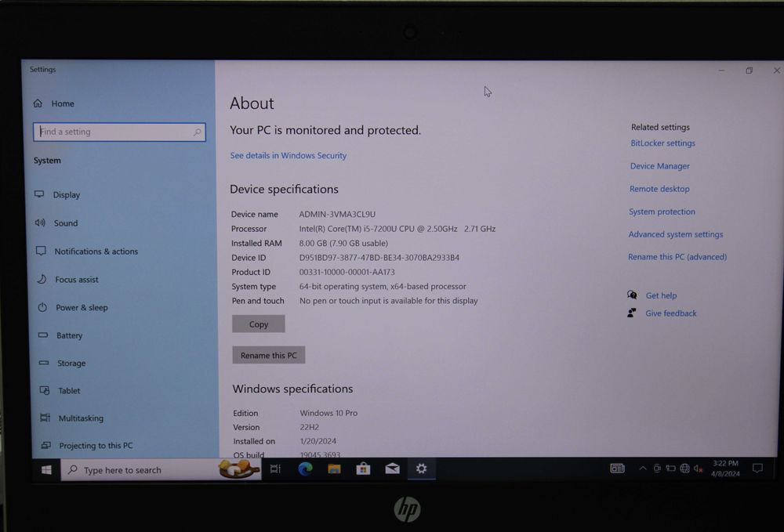Open Microsoft Store from taskbar
This screenshot has width=784, height=532.
pos(363,469)
